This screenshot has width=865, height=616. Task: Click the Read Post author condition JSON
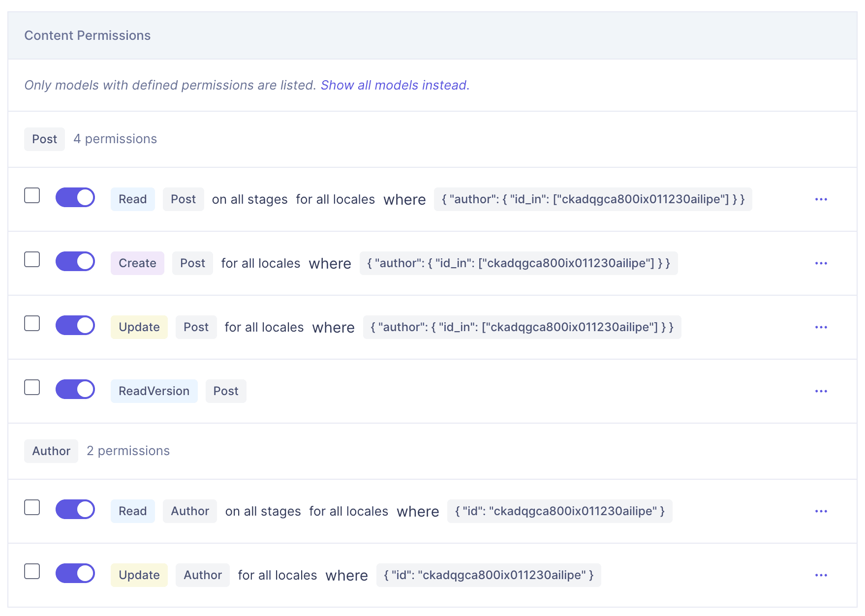[x=592, y=199]
